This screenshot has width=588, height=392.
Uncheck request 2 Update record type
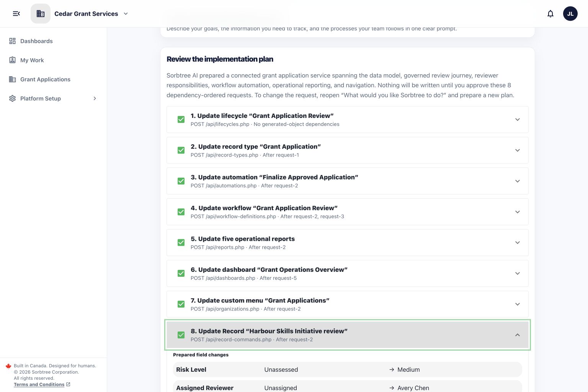pos(181,150)
